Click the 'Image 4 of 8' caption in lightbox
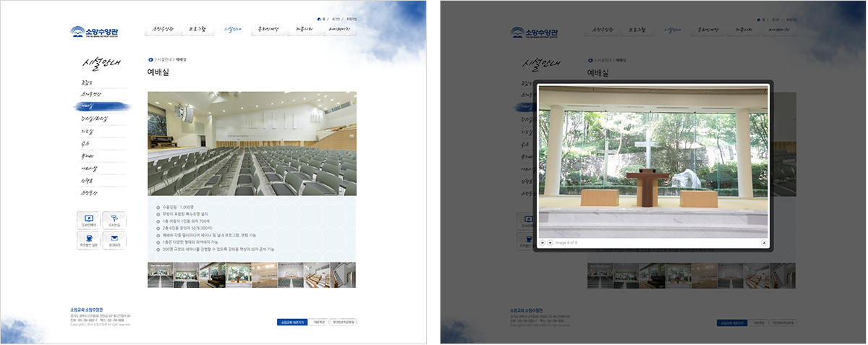Image resolution: width=868 pixels, height=345 pixels. pyautogui.click(x=566, y=243)
